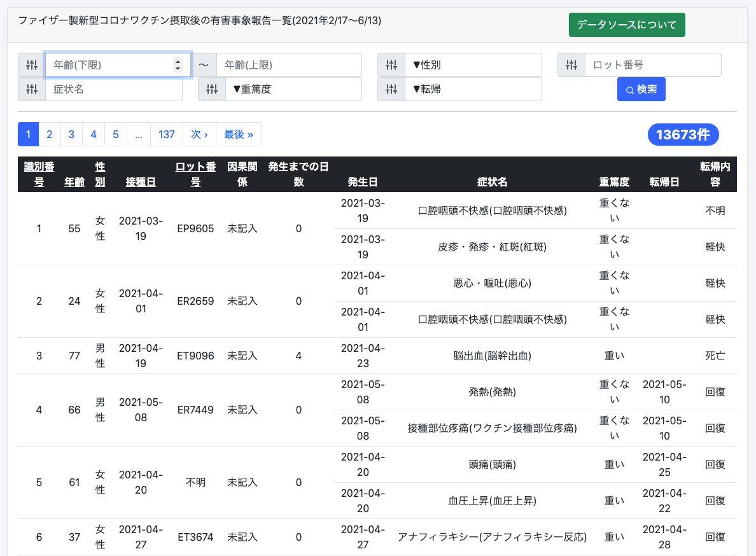Expand the 重篤度 dropdown
The image size is (756, 556).
click(x=293, y=90)
